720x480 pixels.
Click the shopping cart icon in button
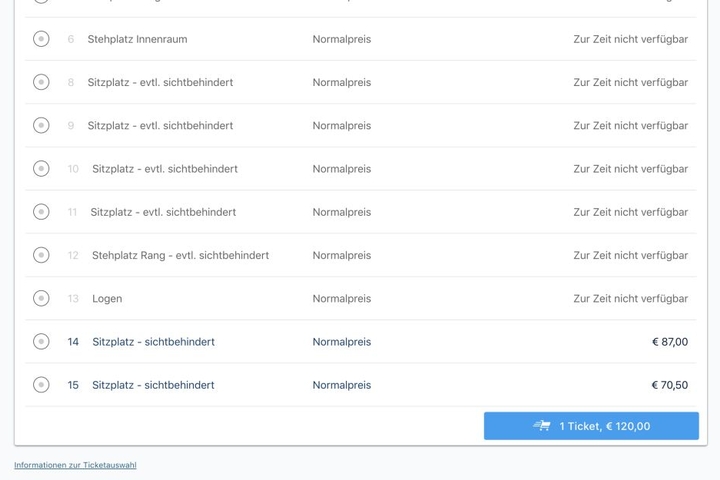coord(542,426)
